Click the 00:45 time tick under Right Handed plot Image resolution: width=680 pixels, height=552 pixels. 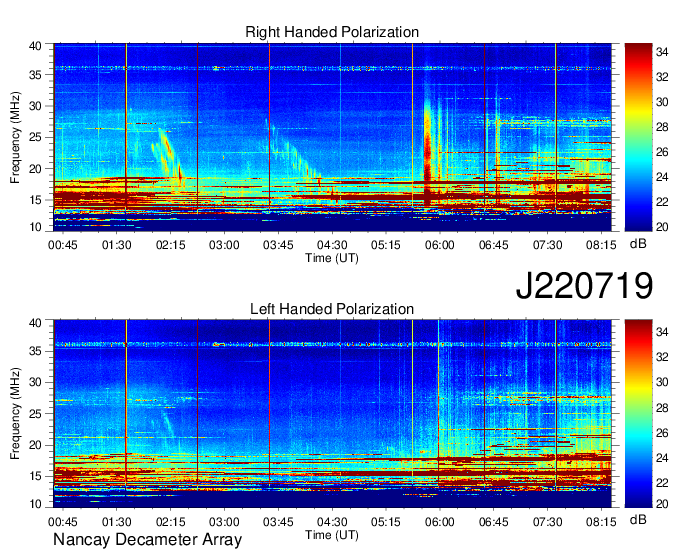tap(63, 245)
